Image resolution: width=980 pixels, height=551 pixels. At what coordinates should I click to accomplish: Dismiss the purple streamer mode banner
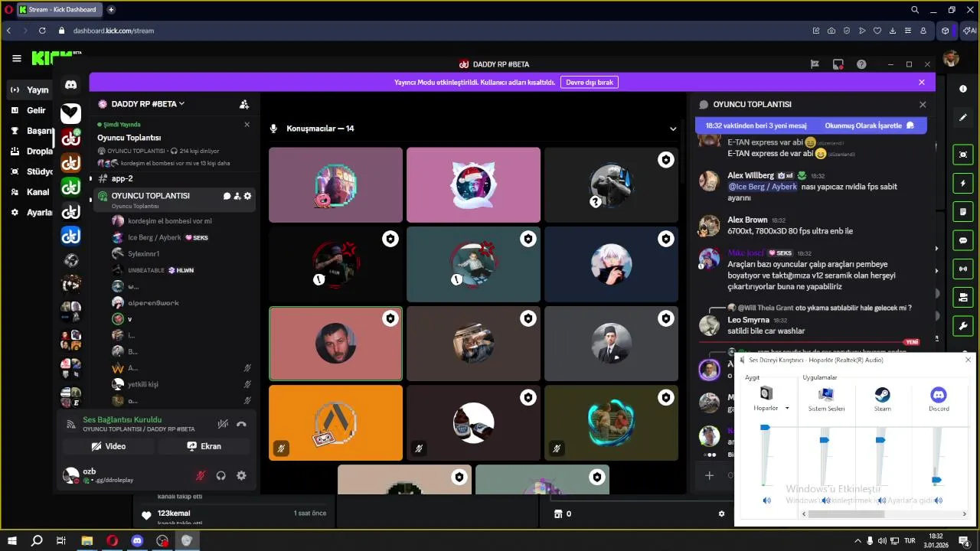(922, 82)
